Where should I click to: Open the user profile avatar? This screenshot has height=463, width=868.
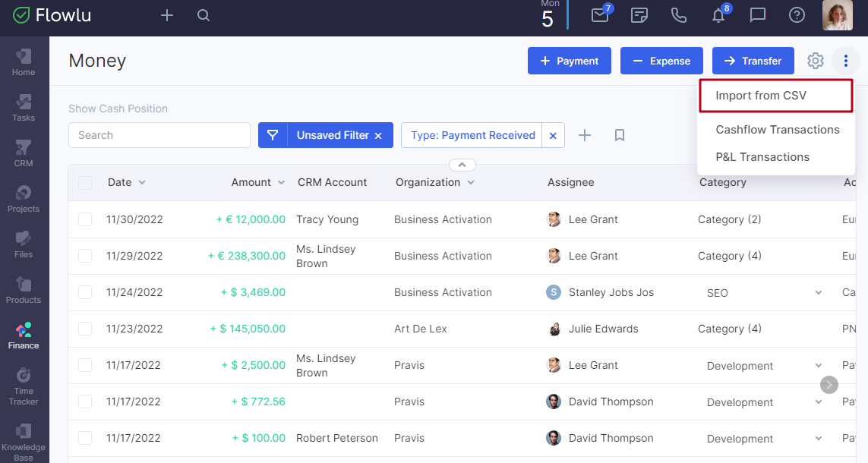pos(837,15)
